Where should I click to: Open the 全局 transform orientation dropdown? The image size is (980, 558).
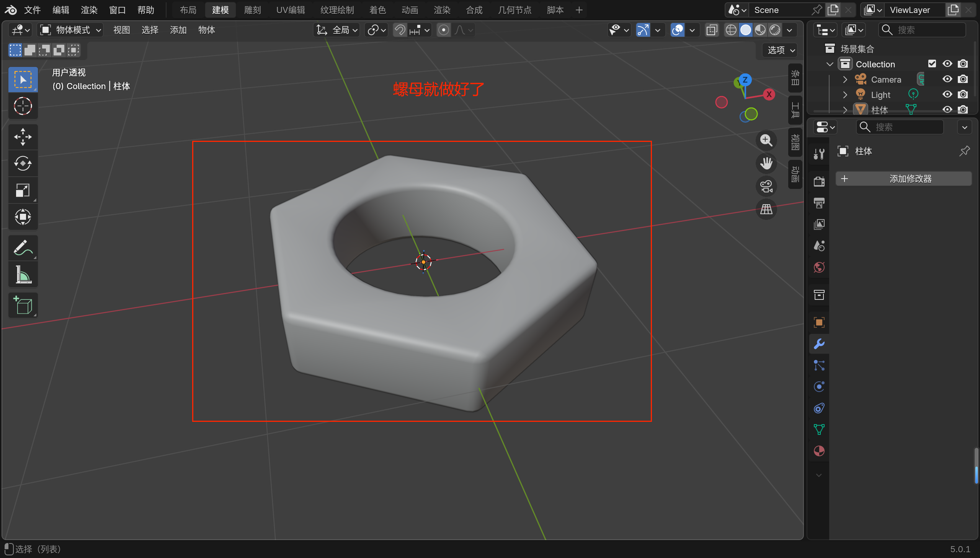337,30
